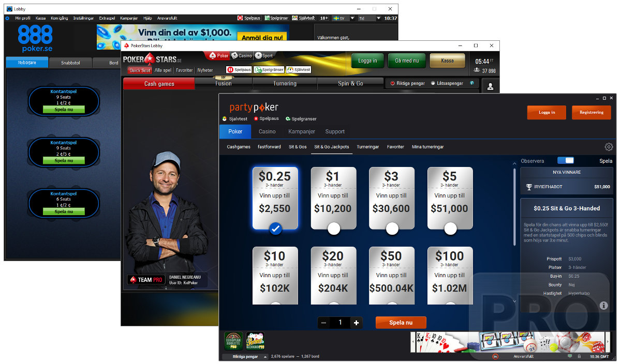Open the Turnering tab in PokerStars
This screenshot has height=364, width=621.
click(x=285, y=84)
